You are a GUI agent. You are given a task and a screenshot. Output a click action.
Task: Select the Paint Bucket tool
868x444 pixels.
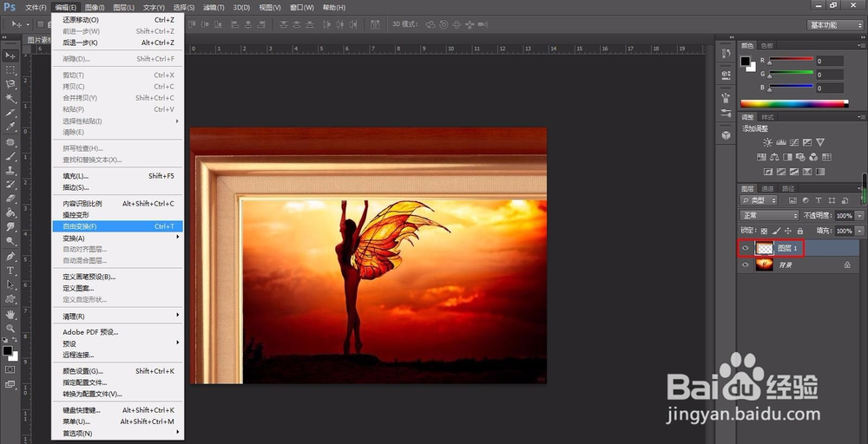click(10, 212)
